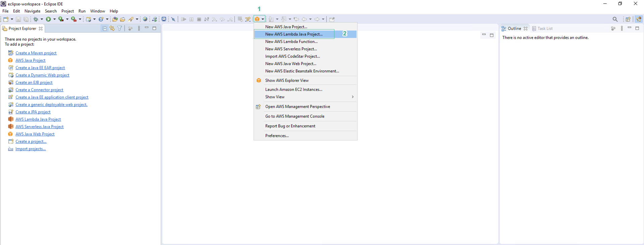This screenshot has width=644, height=245.
Task: Click Project Explorer filter funnel icon
Action: pos(120,28)
